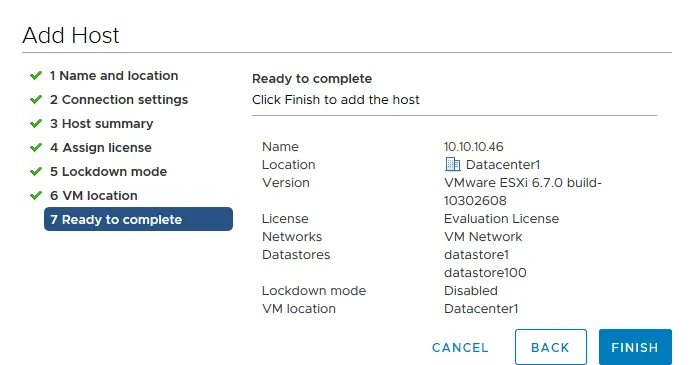The width and height of the screenshot is (694, 365).
Task: Click FINISH to add the host
Action: click(x=635, y=347)
